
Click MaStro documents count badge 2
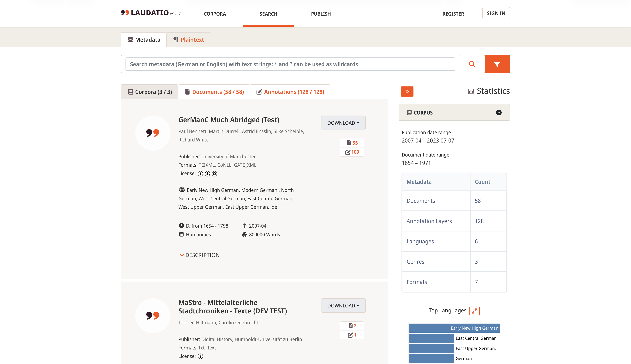tap(352, 325)
